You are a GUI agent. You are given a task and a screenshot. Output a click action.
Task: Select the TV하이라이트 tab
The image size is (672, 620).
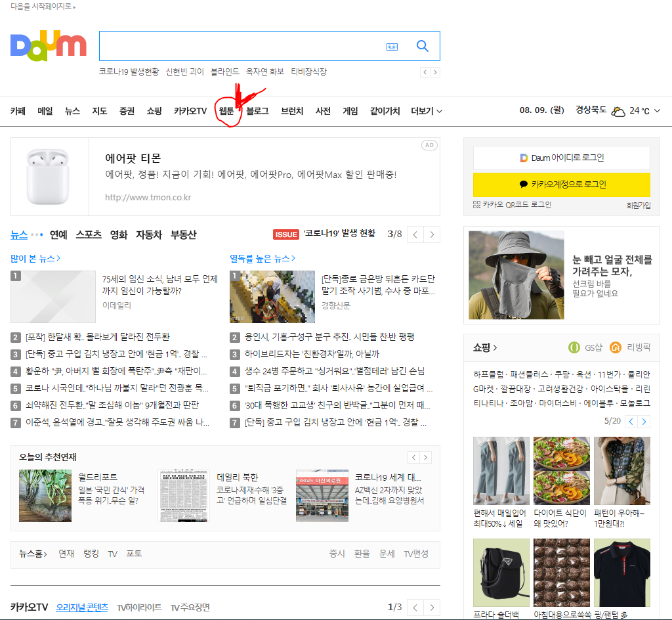[x=139, y=607]
